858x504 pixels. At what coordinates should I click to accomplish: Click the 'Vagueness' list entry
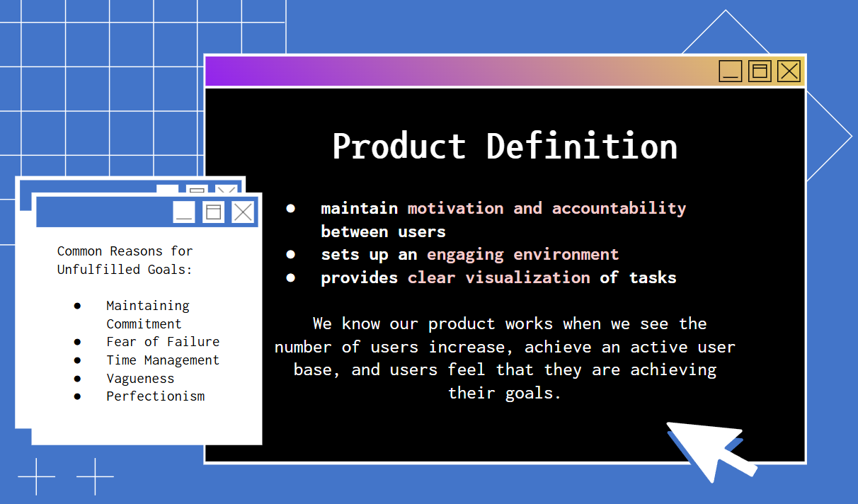coord(139,378)
